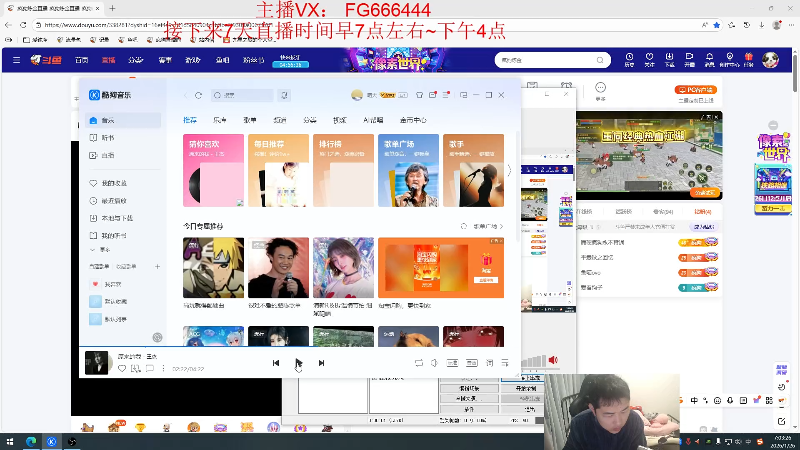Select the 乐库 tab

220,120
